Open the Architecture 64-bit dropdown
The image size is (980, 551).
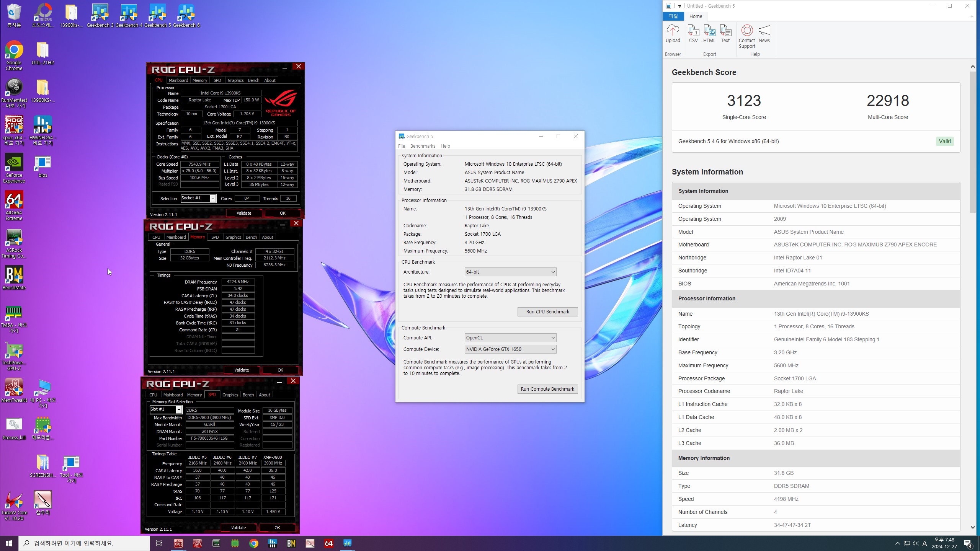pos(510,272)
